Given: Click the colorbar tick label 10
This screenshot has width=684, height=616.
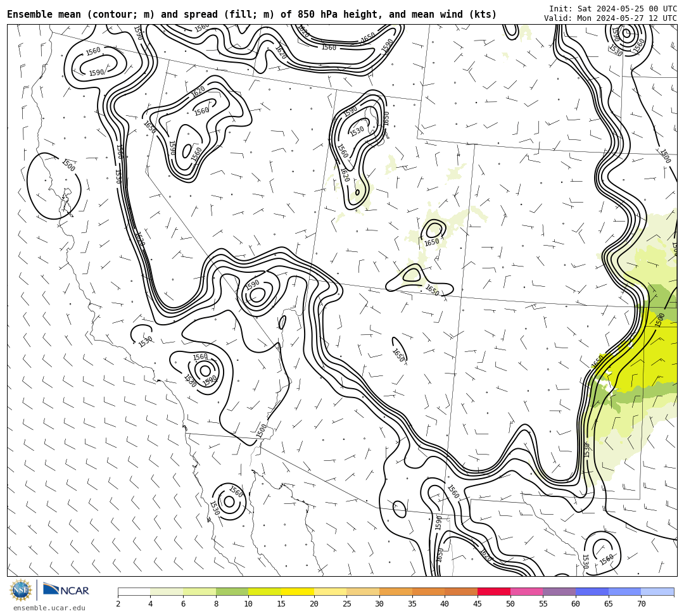Looking at the screenshot, I should (x=249, y=604).
